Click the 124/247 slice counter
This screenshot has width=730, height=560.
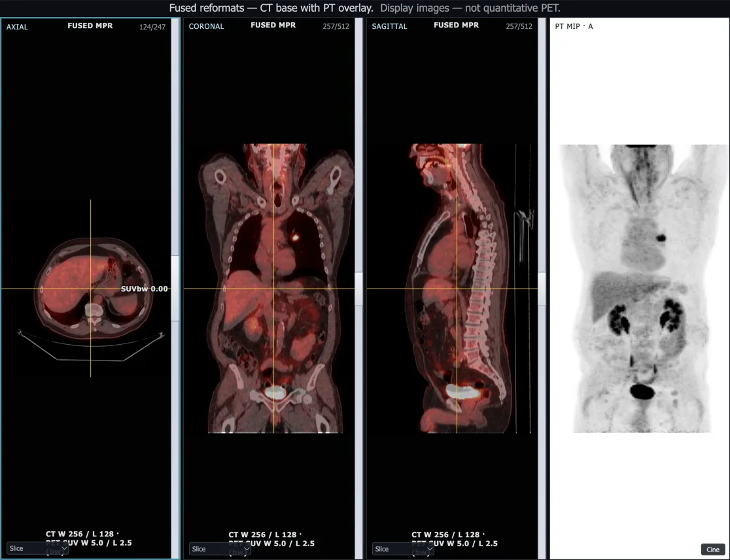pyautogui.click(x=152, y=27)
